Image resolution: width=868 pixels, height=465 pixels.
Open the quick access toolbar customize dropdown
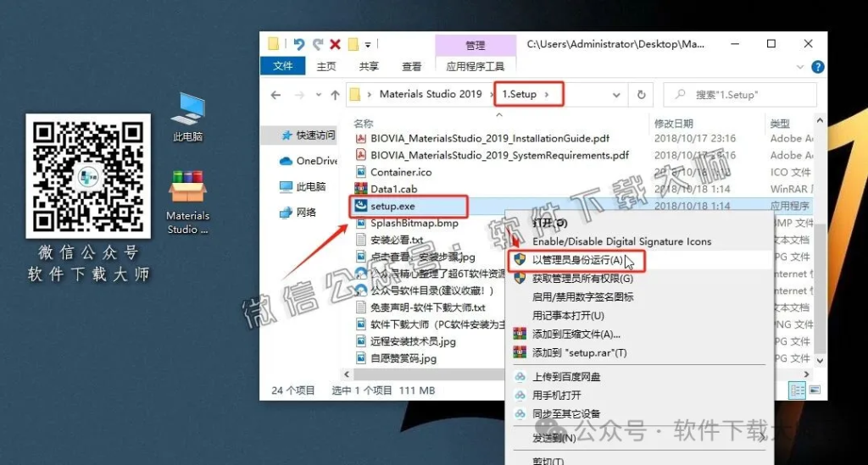coord(368,45)
